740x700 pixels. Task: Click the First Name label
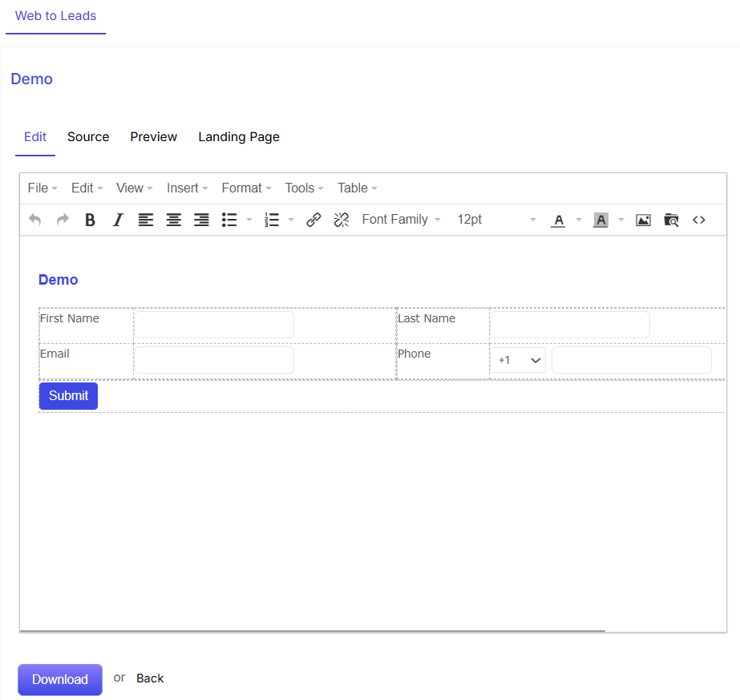click(70, 318)
